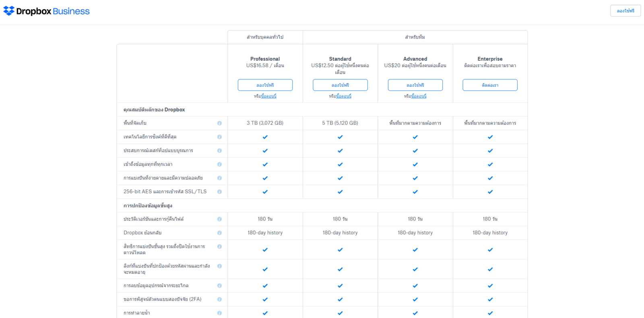Viewport: 644px width, 318px height.
Task: Click the US$12.50 Standard price text
Action: pos(340,69)
